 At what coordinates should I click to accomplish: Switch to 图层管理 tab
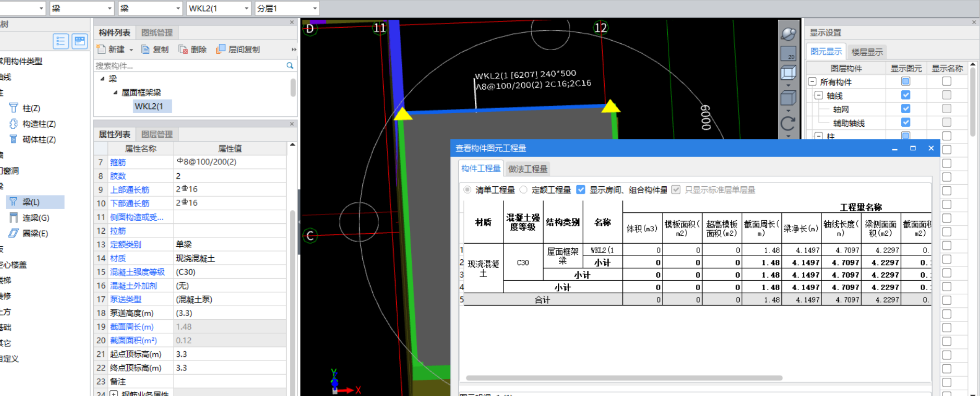pos(157,134)
